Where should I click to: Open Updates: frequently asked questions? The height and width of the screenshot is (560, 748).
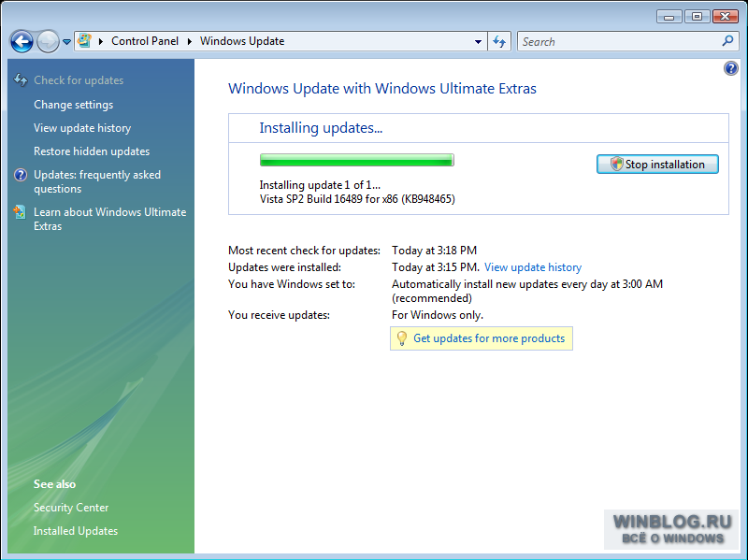click(97, 181)
